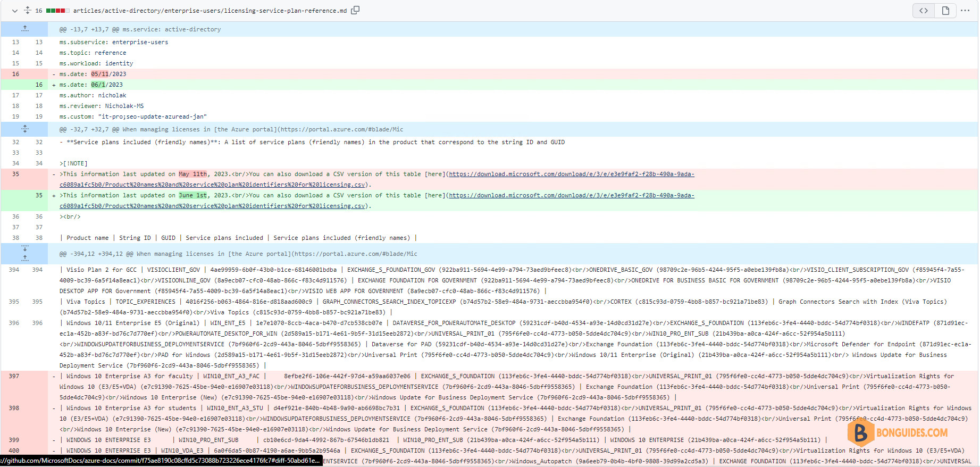The width and height of the screenshot is (980, 467).
Task: Select added line number 16
Action: pos(39,85)
